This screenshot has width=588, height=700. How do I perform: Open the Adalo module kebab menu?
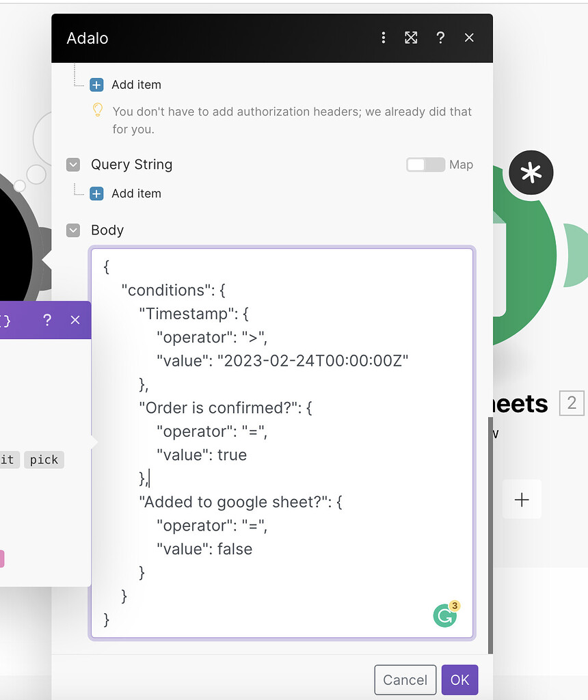(384, 38)
